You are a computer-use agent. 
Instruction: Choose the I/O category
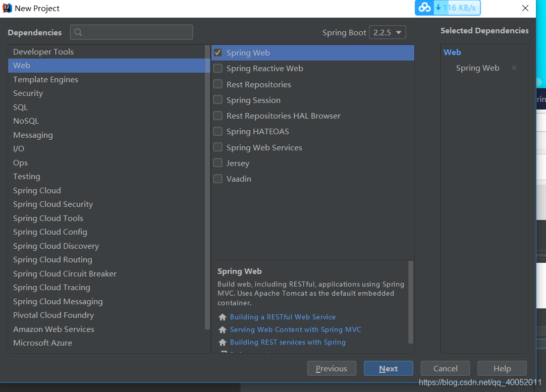[106, 149]
